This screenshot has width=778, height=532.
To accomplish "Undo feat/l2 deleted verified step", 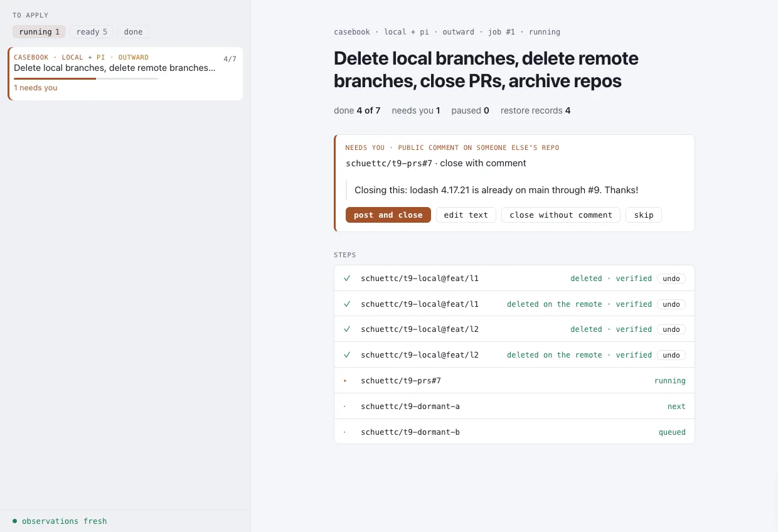I will coord(671,329).
